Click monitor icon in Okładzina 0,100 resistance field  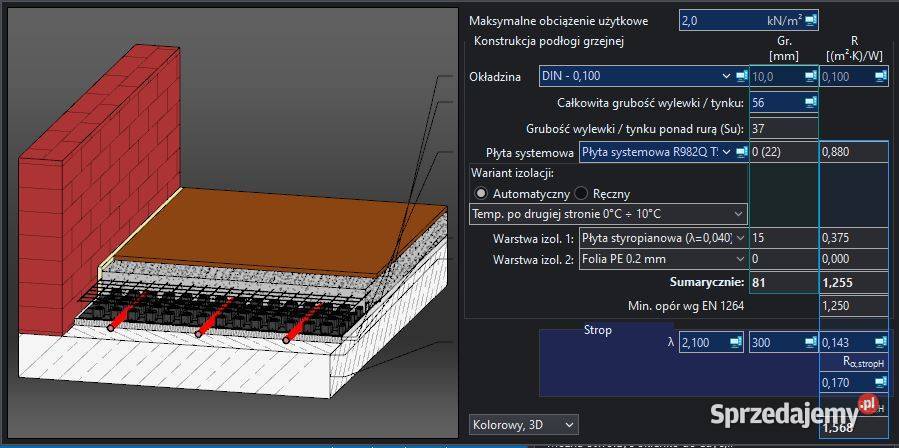point(881,76)
